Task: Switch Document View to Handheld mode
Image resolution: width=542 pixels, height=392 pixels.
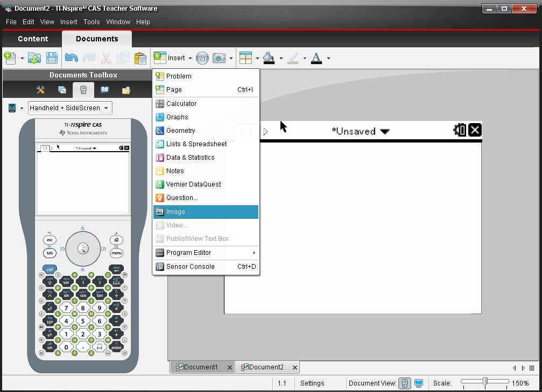Action: tap(404, 383)
